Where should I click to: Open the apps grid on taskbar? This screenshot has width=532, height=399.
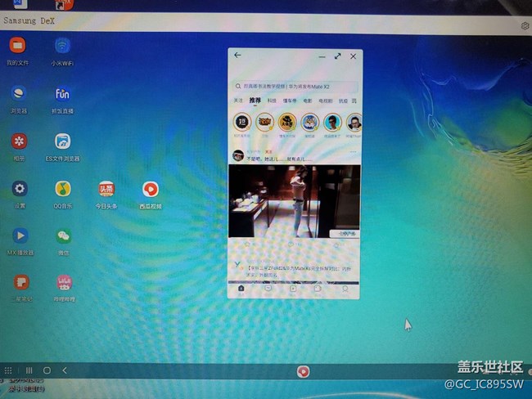point(9,370)
